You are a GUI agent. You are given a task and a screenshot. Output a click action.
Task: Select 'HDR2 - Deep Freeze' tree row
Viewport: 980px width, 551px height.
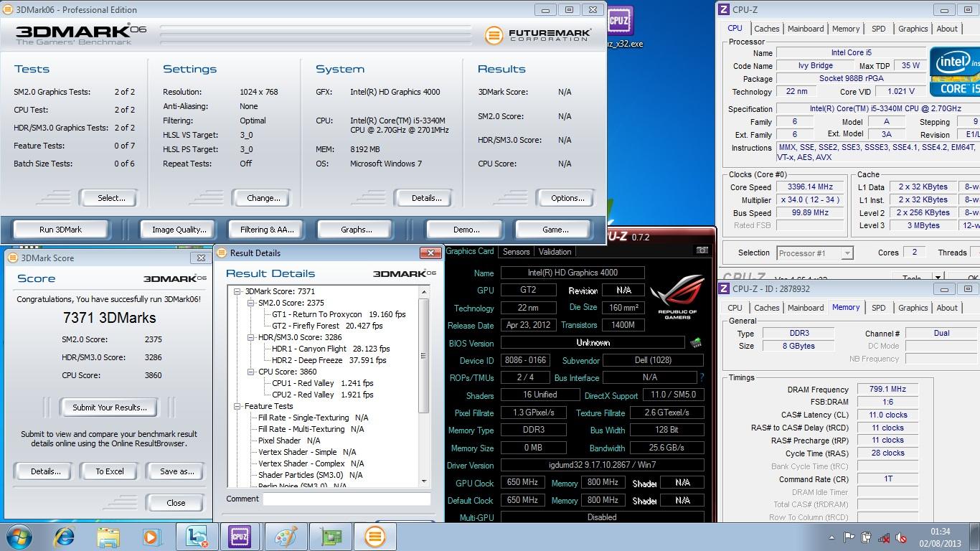pyautogui.click(x=329, y=360)
